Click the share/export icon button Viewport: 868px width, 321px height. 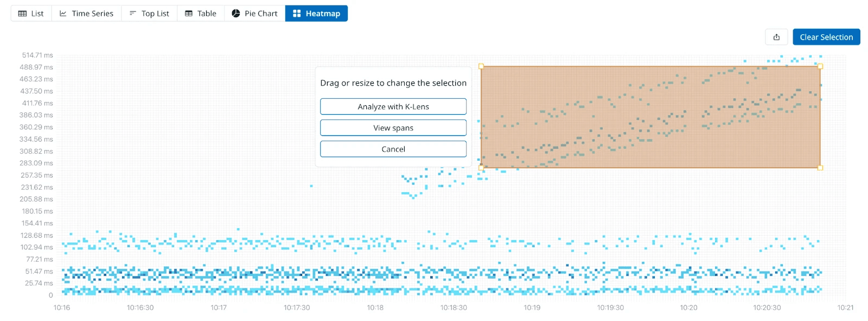776,37
